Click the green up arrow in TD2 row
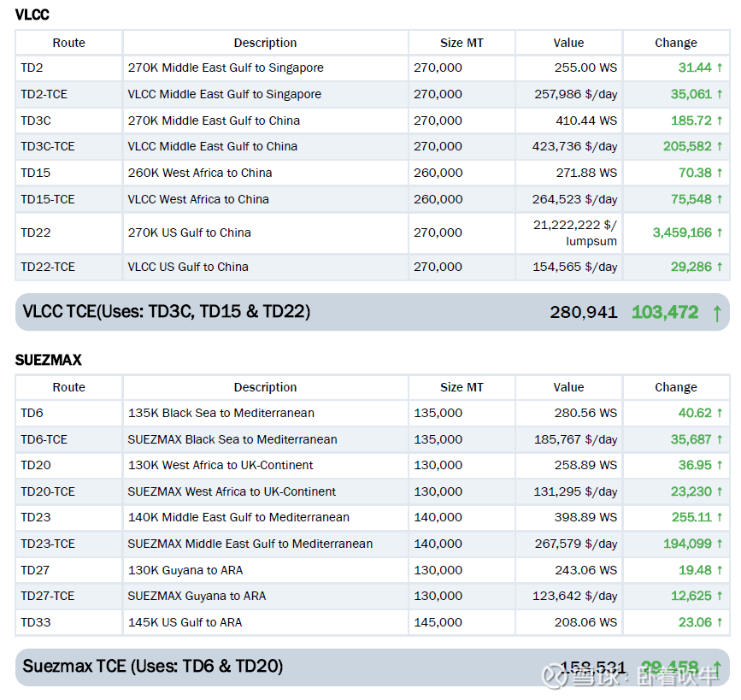 pyautogui.click(x=720, y=68)
